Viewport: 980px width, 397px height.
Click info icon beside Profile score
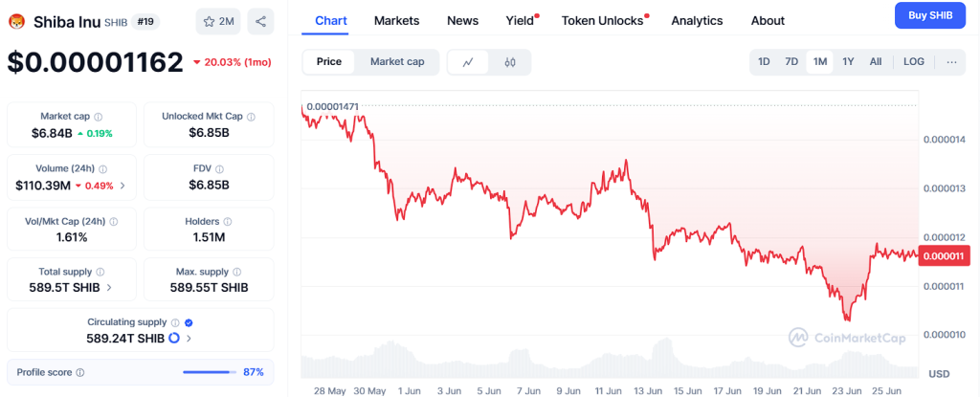79,372
